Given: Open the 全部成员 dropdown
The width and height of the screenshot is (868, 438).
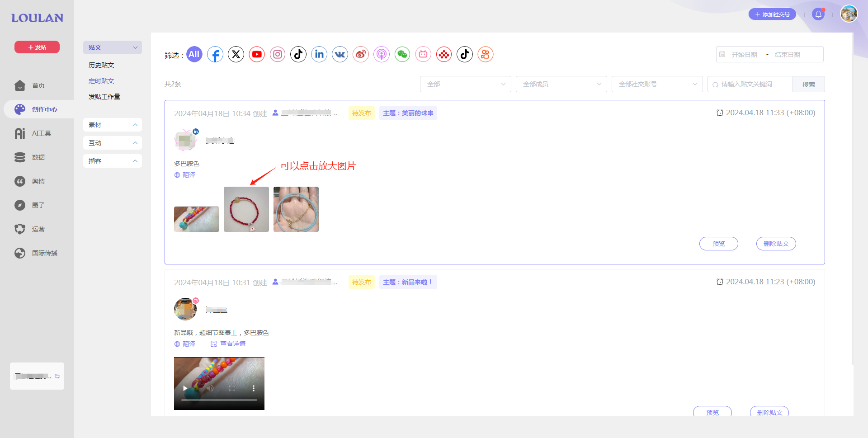Looking at the screenshot, I should (x=561, y=84).
